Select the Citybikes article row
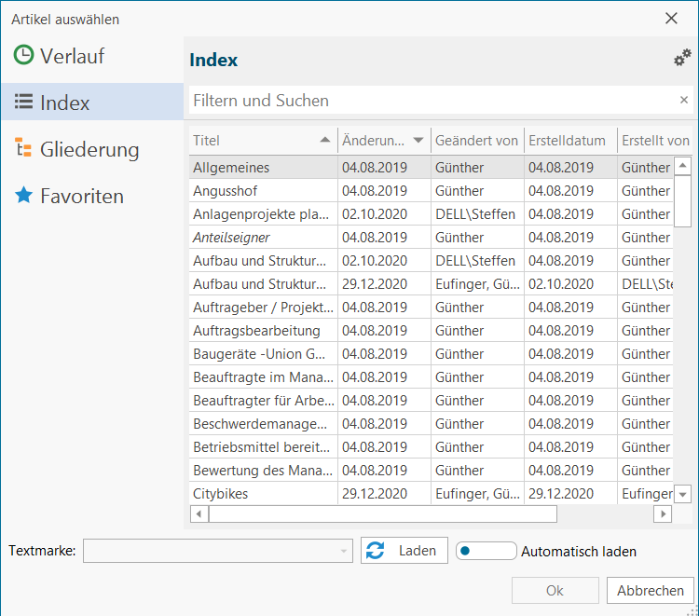 coord(432,493)
